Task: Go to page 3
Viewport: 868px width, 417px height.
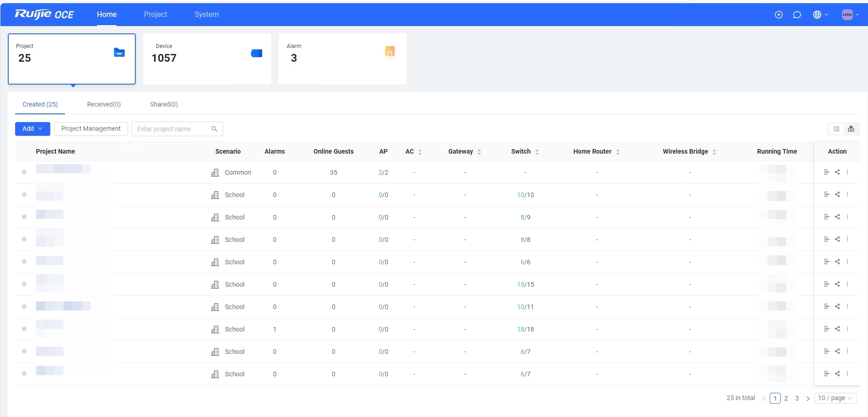Action: tap(797, 398)
